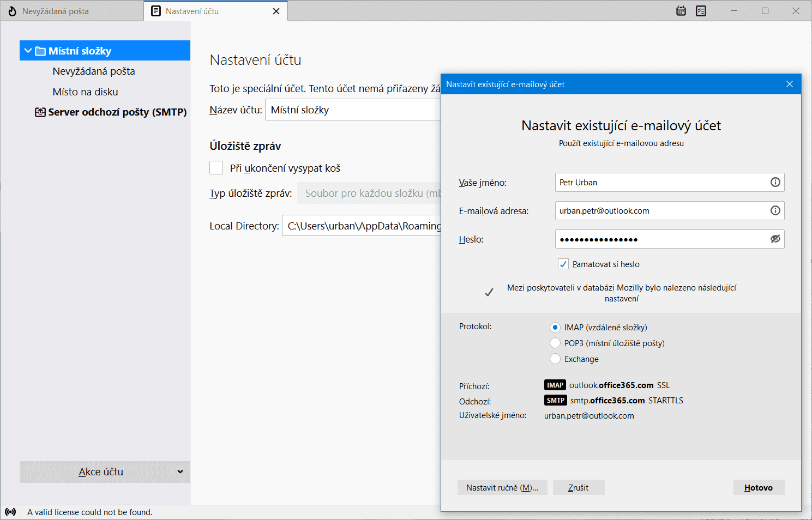Image resolution: width=812 pixels, height=520 pixels.
Task: Select Místo na disku in the sidebar
Action: point(85,92)
